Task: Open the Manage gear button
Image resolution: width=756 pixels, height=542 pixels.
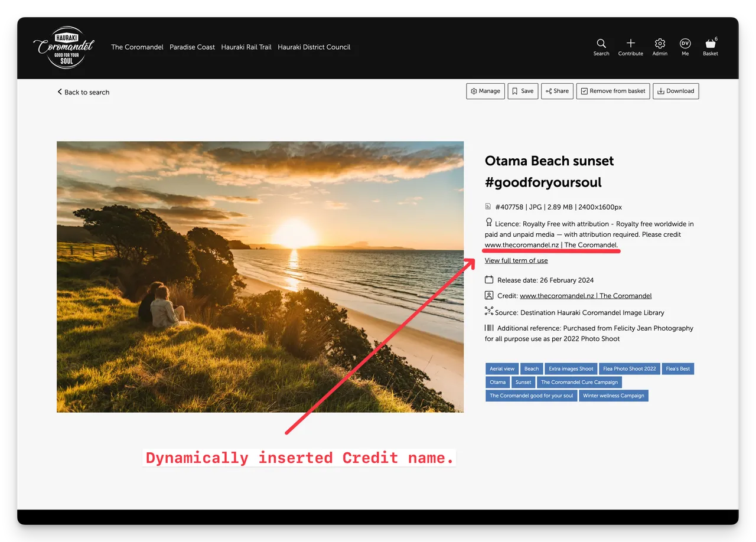Action: tap(485, 91)
